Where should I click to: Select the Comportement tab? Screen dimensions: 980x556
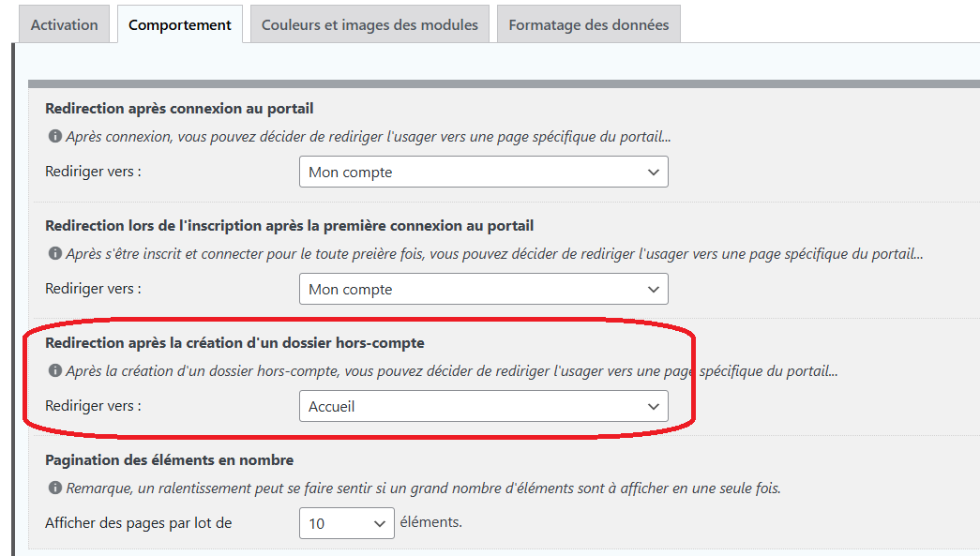tap(180, 25)
